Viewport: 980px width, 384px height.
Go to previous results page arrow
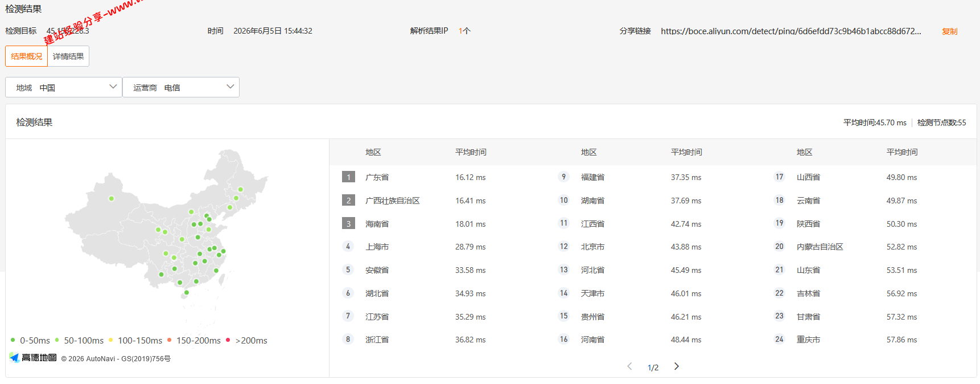[x=629, y=366]
